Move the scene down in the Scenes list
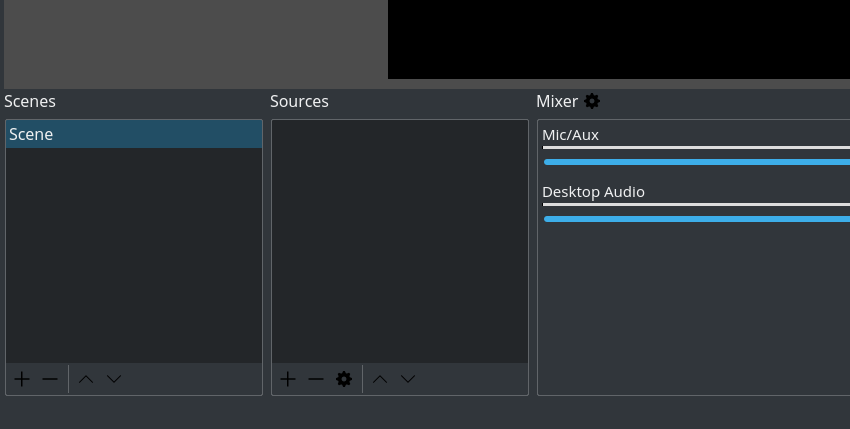 (114, 379)
